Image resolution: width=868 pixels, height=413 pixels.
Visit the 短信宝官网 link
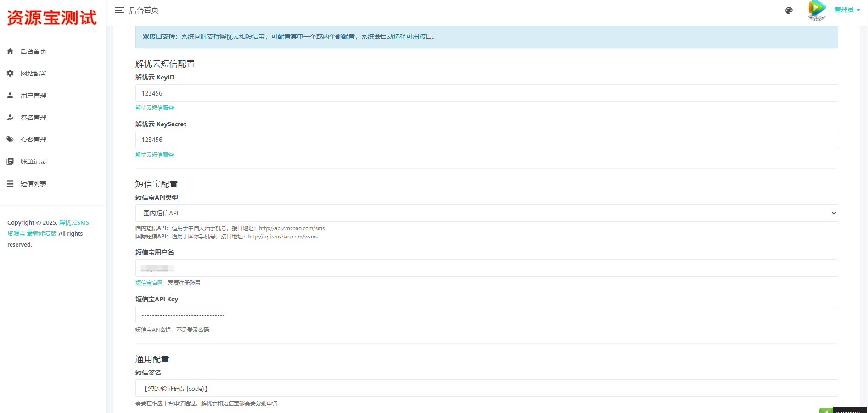149,283
